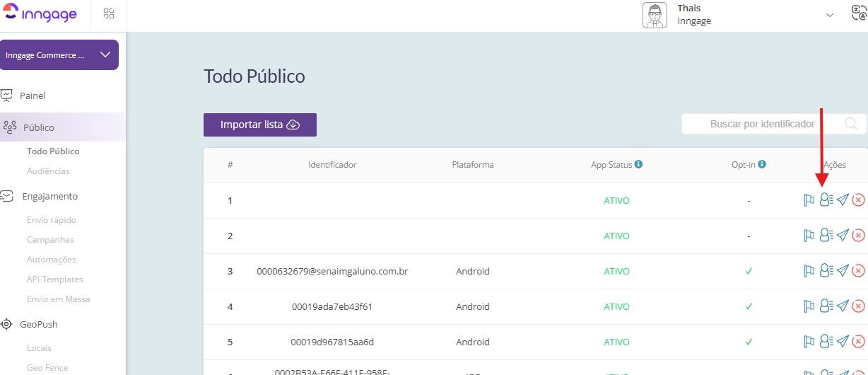Click the Identificador column header
Viewport: 868px width, 375px height.
(332, 165)
